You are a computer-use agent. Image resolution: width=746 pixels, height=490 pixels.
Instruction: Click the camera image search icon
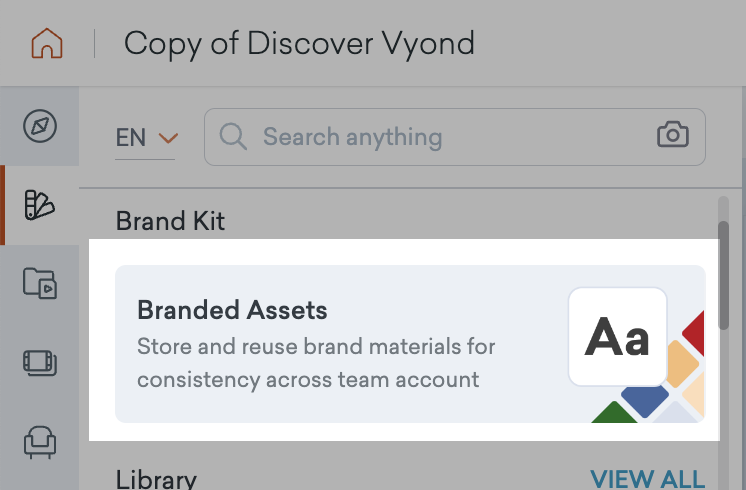pos(673,136)
